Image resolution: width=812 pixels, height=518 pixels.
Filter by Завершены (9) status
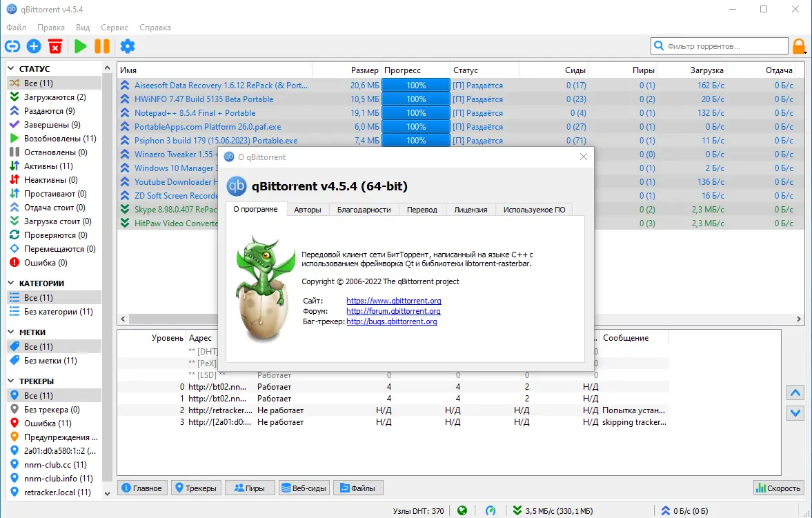pyautogui.click(x=54, y=125)
